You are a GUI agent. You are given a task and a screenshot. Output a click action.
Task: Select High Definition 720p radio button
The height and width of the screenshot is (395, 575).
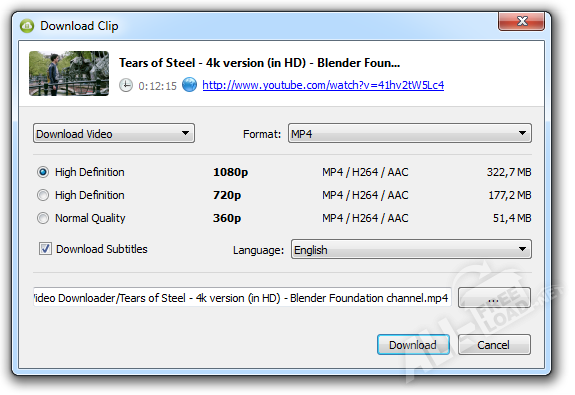43,195
